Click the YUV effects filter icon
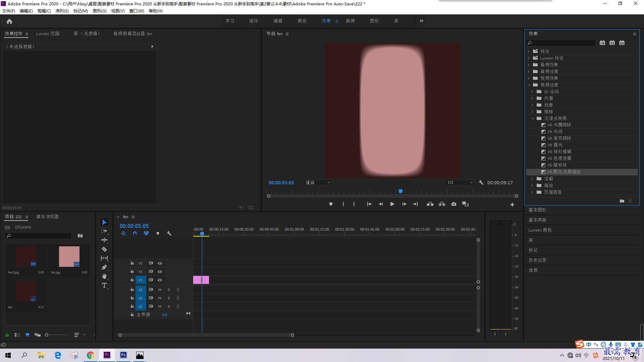The image size is (644, 362). click(622, 43)
